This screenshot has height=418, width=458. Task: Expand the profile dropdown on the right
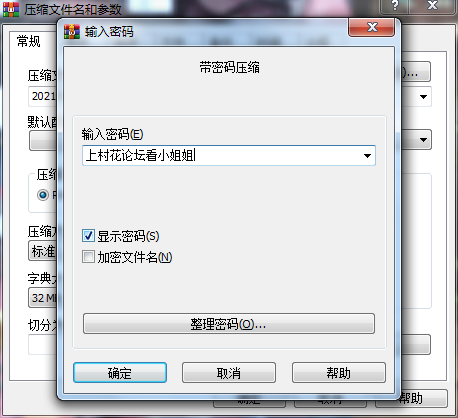coord(423,140)
